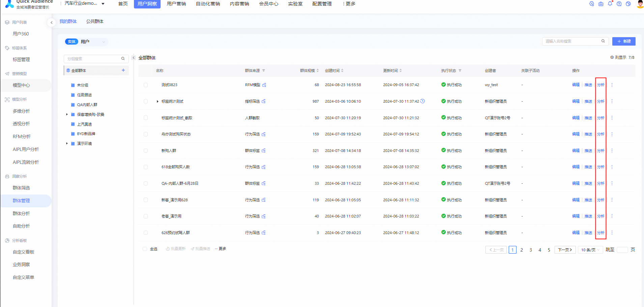Tick checkbox for 新购人群 row

click(146, 151)
